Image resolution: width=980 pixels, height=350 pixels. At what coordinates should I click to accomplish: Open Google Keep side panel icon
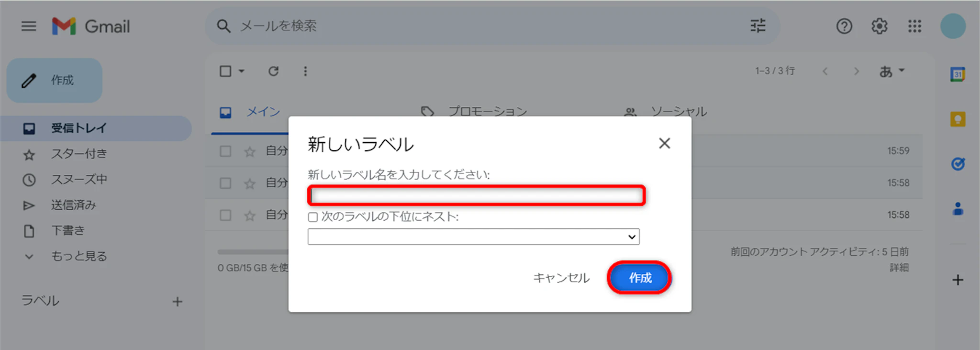958,119
